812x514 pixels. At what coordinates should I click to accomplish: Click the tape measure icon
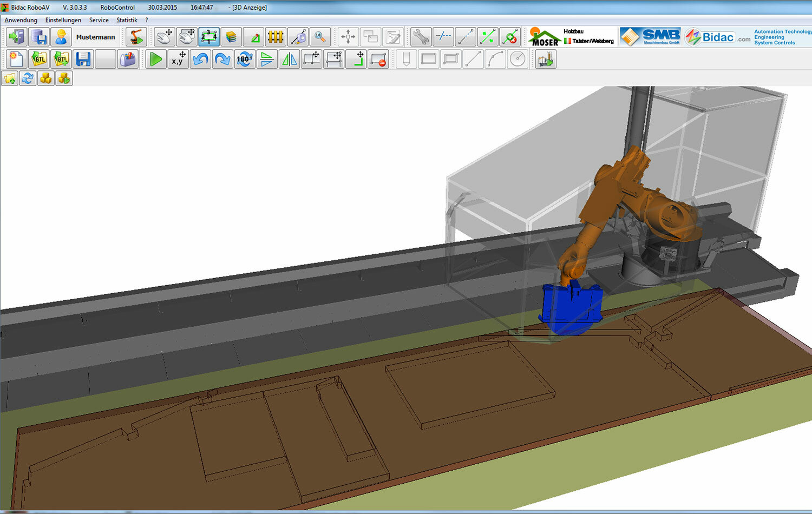(x=298, y=37)
